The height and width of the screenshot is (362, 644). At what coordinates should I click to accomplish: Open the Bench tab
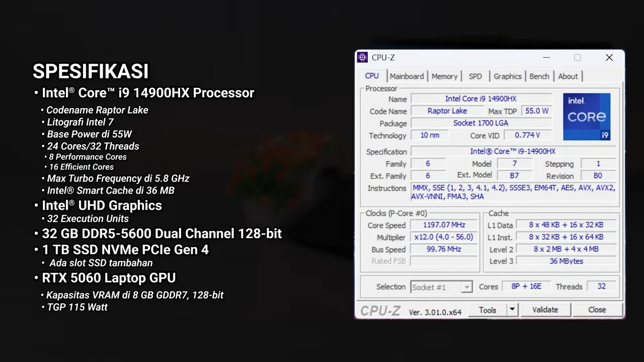(x=539, y=76)
